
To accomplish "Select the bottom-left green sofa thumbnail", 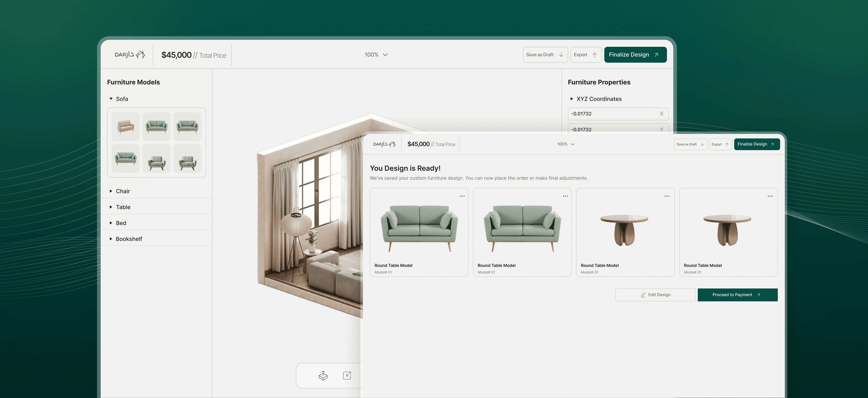I will tap(126, 158).
